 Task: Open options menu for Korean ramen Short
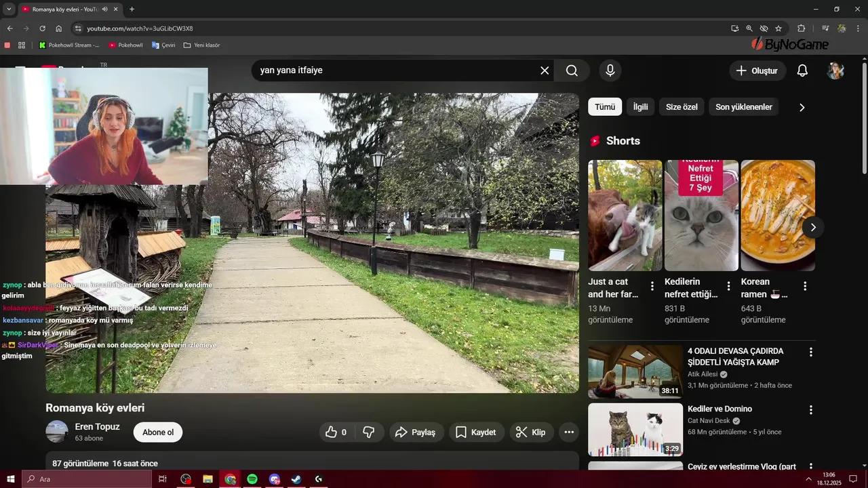click(x=805, y=286)
